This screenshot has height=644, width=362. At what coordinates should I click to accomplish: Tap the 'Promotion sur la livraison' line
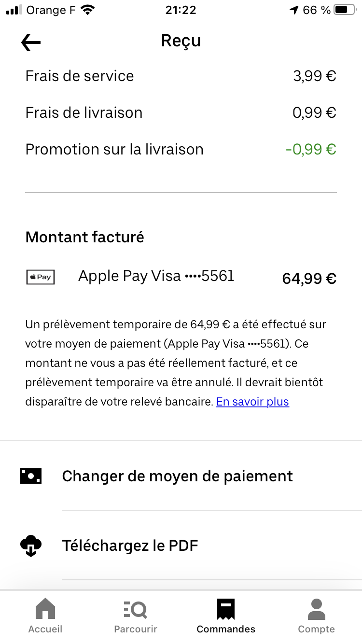click(x=114, y=149)
